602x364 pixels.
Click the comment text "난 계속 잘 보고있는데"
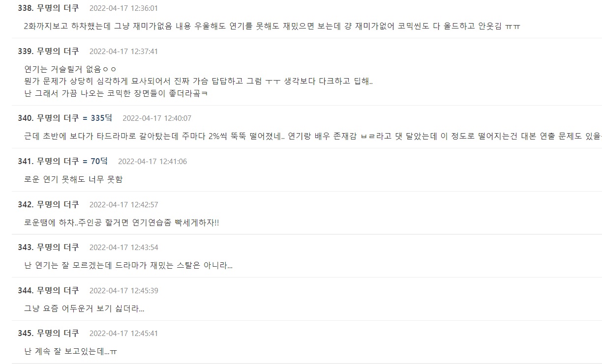70,352
